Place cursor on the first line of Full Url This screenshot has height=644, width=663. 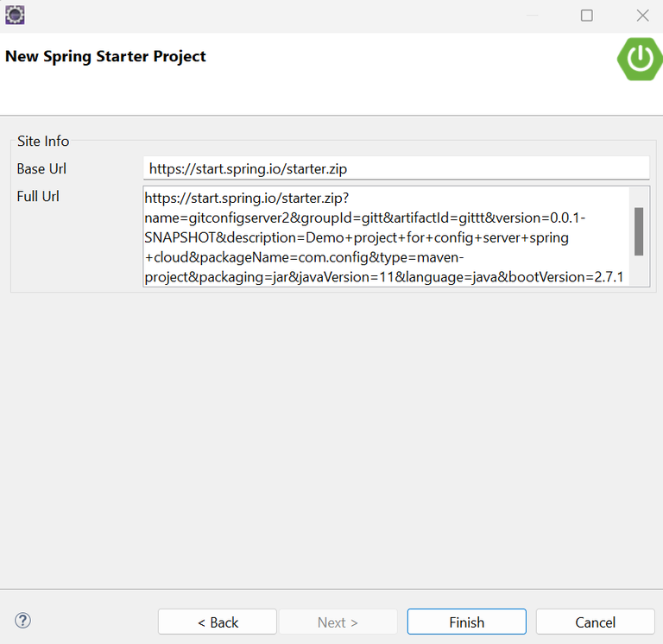tap(247, 198)
